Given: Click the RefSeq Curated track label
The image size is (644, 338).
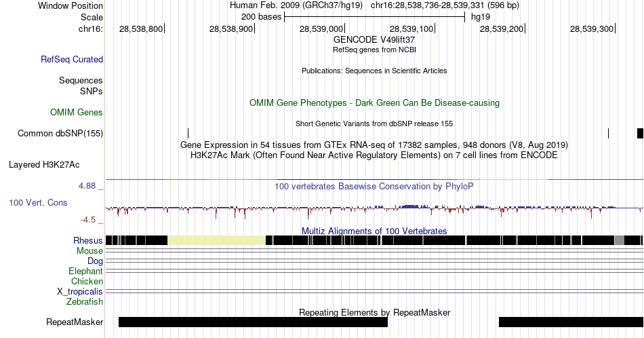Looking at the screenshot, I should tap(71, 59).
